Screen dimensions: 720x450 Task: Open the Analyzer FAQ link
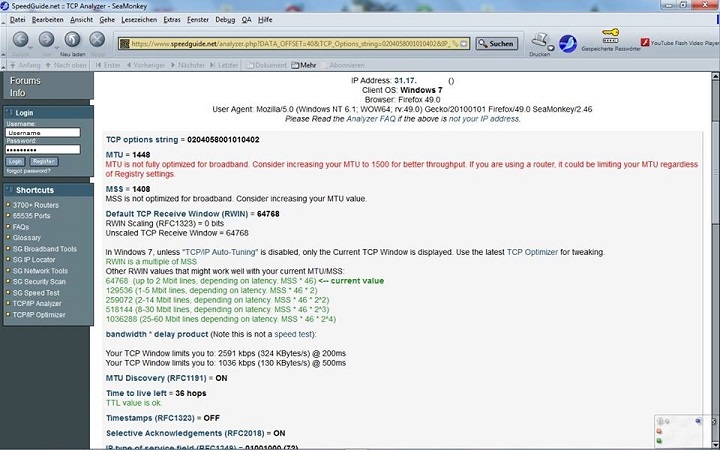371,119
